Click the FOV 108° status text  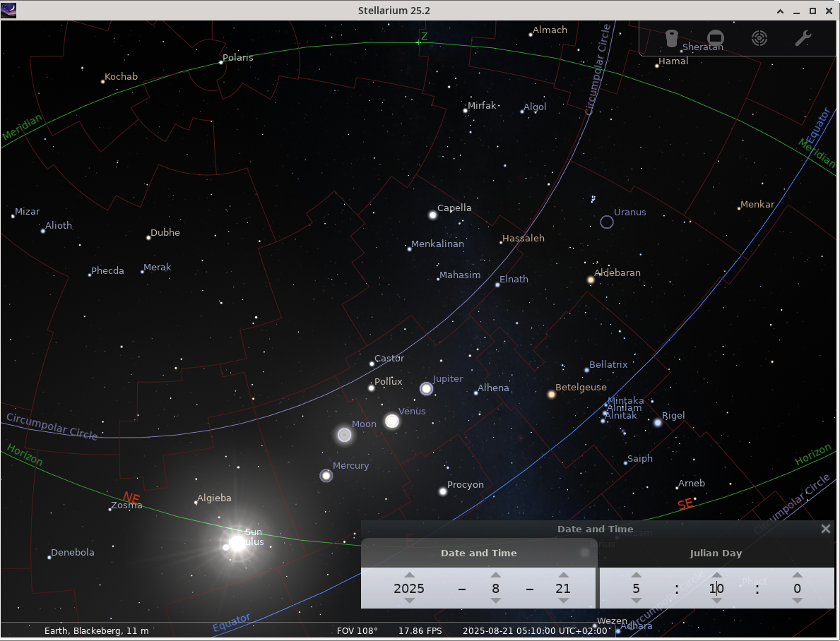(x=357, y=631)
